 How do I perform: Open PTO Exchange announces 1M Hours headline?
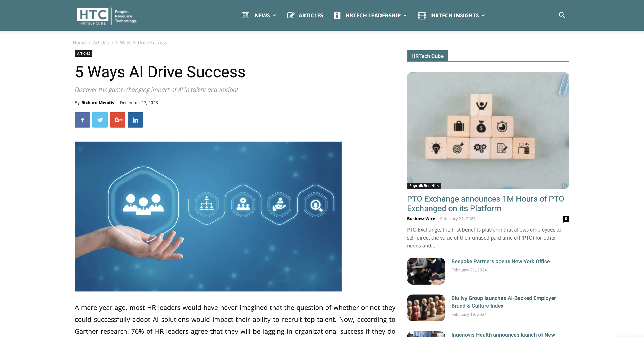pos(485,203)
